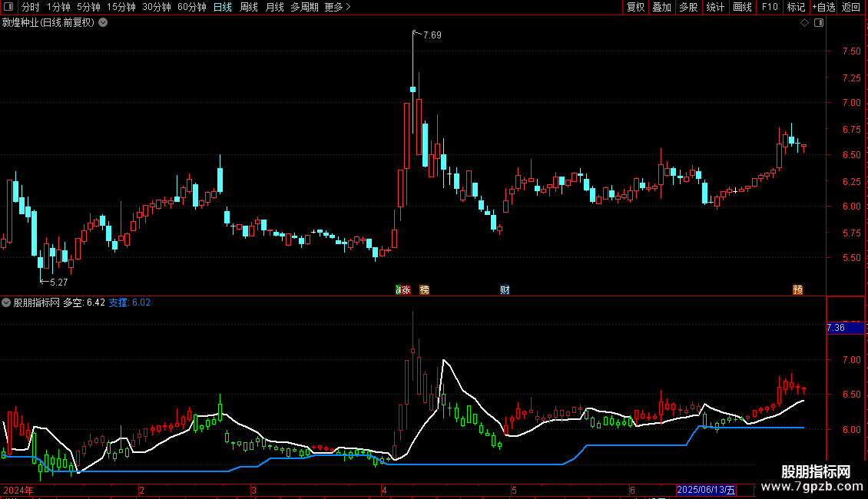Click the diamond icon above the chart
The height and width of the screenshot is (499, 868).
(x=805, y=23)
